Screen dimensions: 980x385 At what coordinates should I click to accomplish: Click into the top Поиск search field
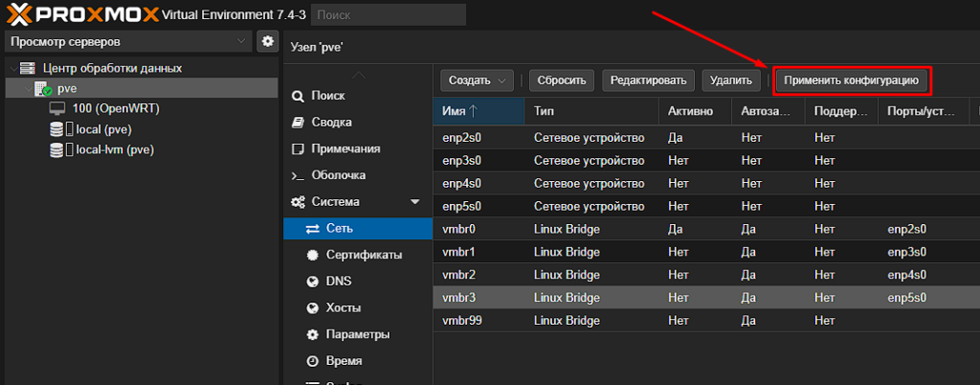point(389,15)
